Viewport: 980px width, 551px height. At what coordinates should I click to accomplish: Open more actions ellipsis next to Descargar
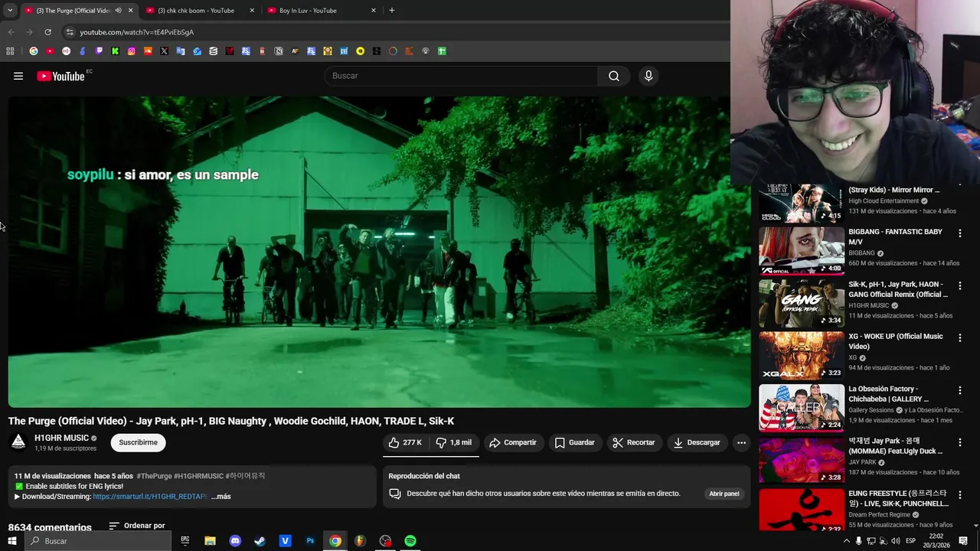[x=741, y=442]
